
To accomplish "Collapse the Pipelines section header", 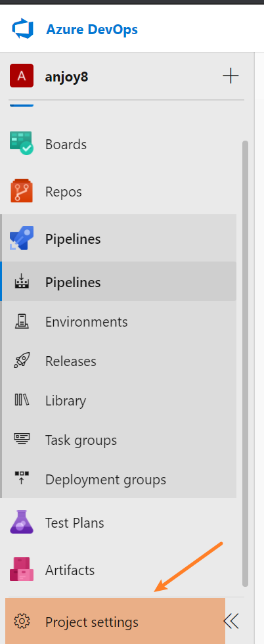I will click(119, 238).
